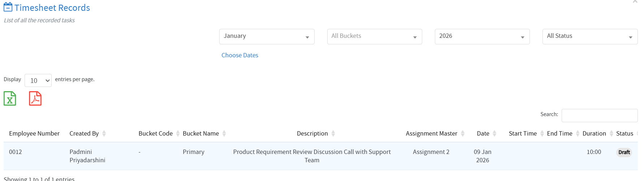The image size is (644, 181).
Task: Sort by Date column arrows
Action: 494,134
